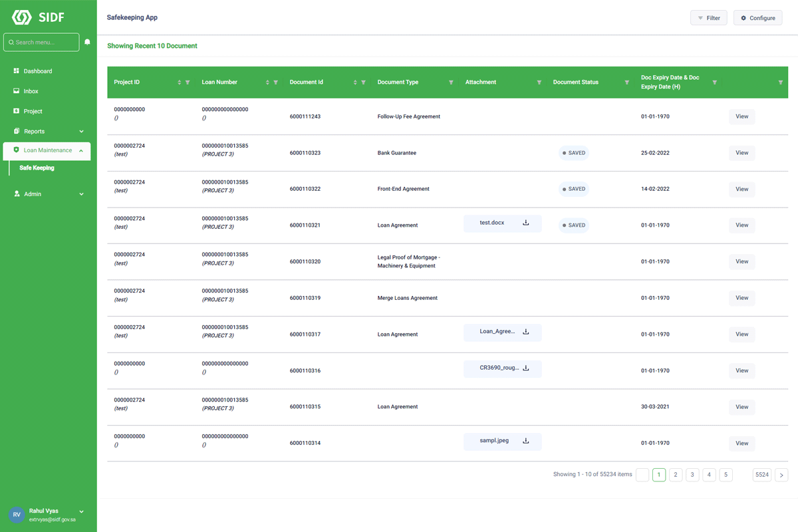The height and width of the screenshot is (532, 798).
Task: Download the test.docx attachment
Action: coord(525,223)
